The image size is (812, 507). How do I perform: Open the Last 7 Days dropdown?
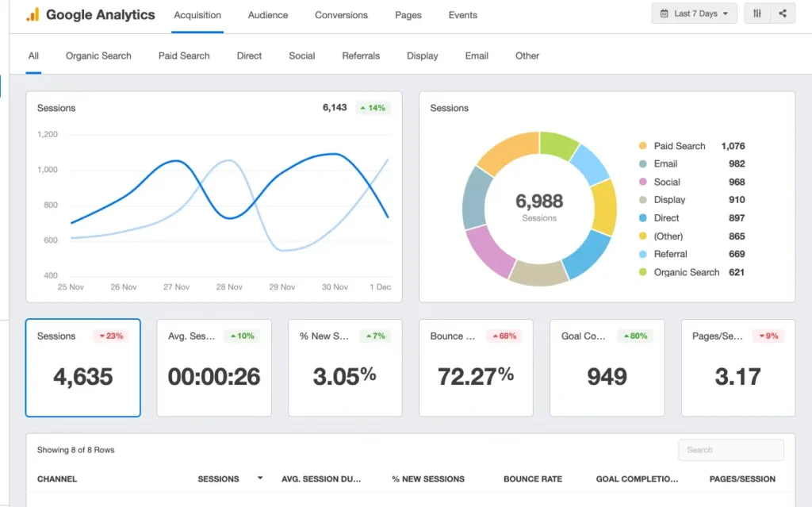[694, 14]
